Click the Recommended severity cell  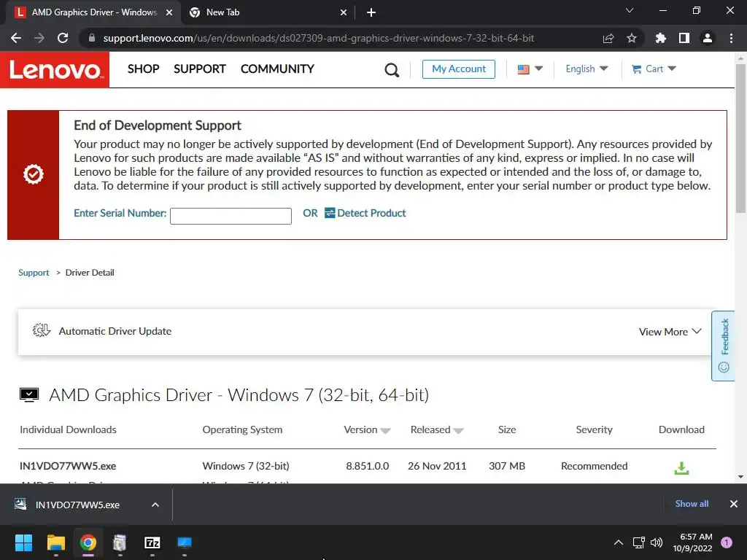point(594,466)
